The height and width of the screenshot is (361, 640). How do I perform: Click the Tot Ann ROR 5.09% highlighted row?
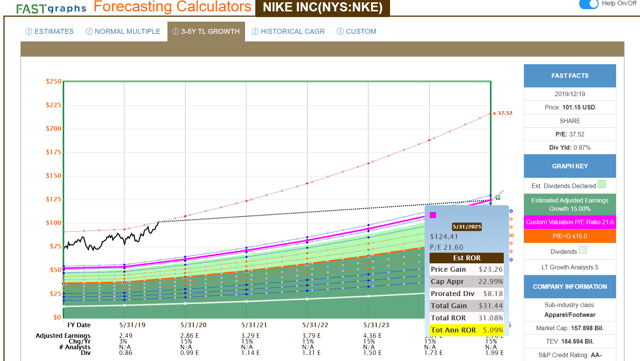[467, 330]
